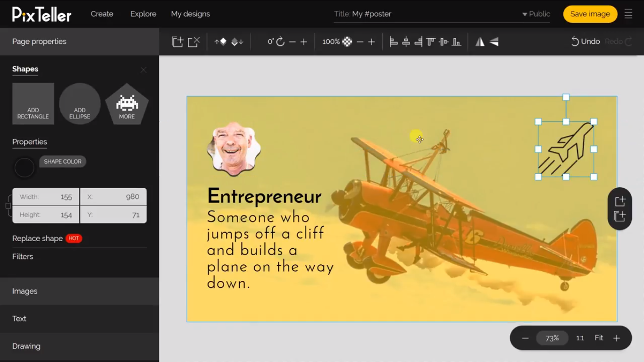Click the duplicate element icon in toolbar
This screenshot has width=644, height=362.
click(177, 42)
